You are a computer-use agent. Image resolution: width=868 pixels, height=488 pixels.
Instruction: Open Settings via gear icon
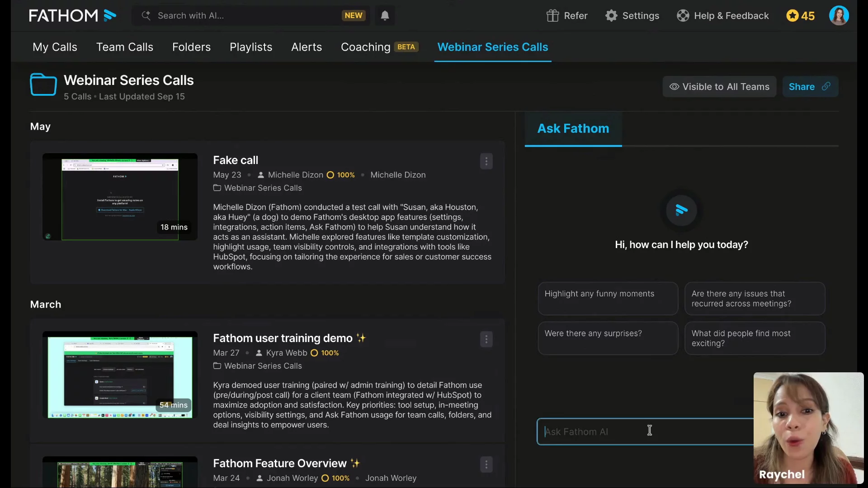click(x=611, y=16)
